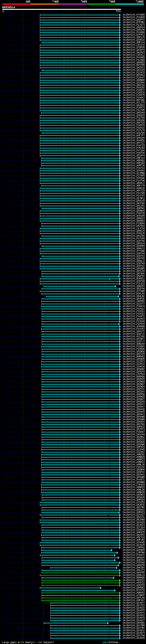Image resolution: width=146 pixels, height=644 pixels.
Task: Select hit UniRef100_P07689
Action: [x=134, y=15]
